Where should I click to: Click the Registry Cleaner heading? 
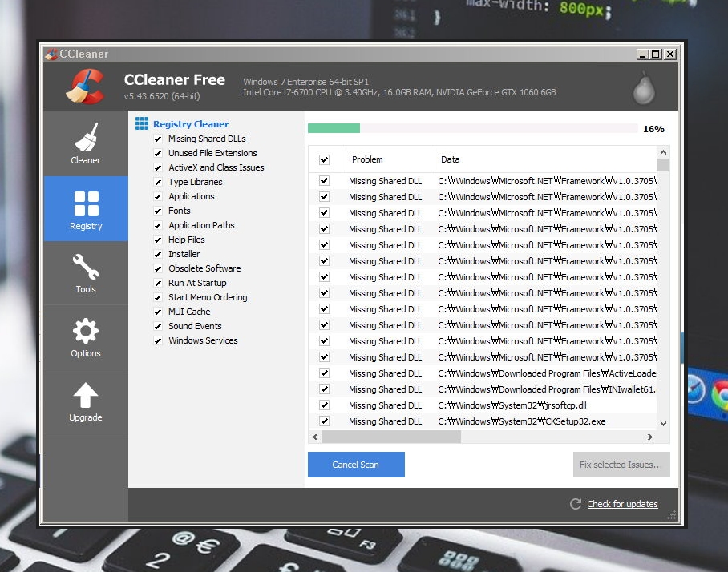click(x=191, y=124)
